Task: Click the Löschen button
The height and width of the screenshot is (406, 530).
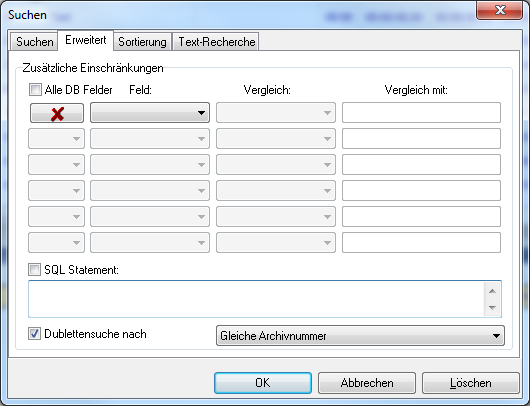Action: (x=471, y=383)
